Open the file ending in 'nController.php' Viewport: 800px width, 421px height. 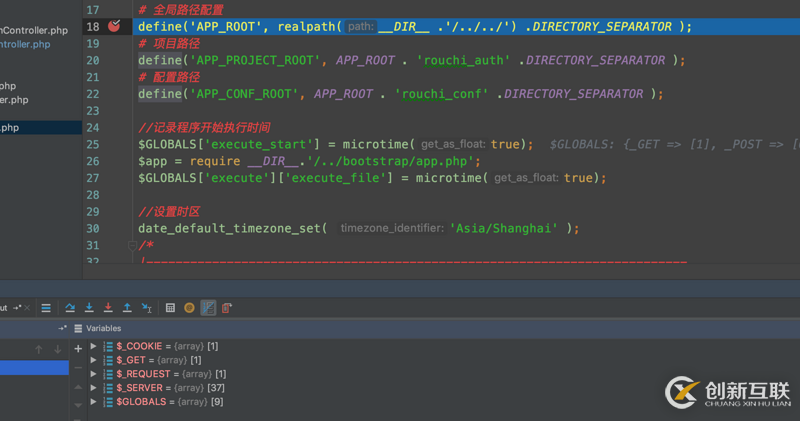click(34, 30)
